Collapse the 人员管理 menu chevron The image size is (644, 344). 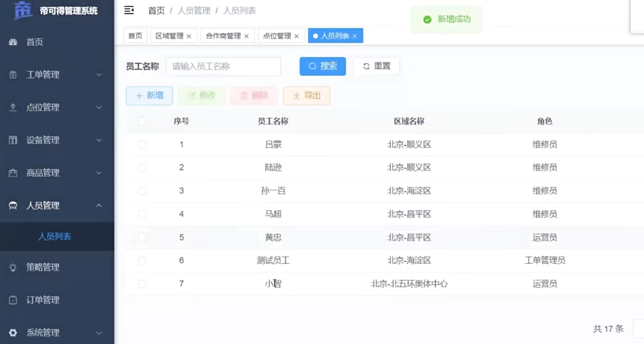pos(99,205)
